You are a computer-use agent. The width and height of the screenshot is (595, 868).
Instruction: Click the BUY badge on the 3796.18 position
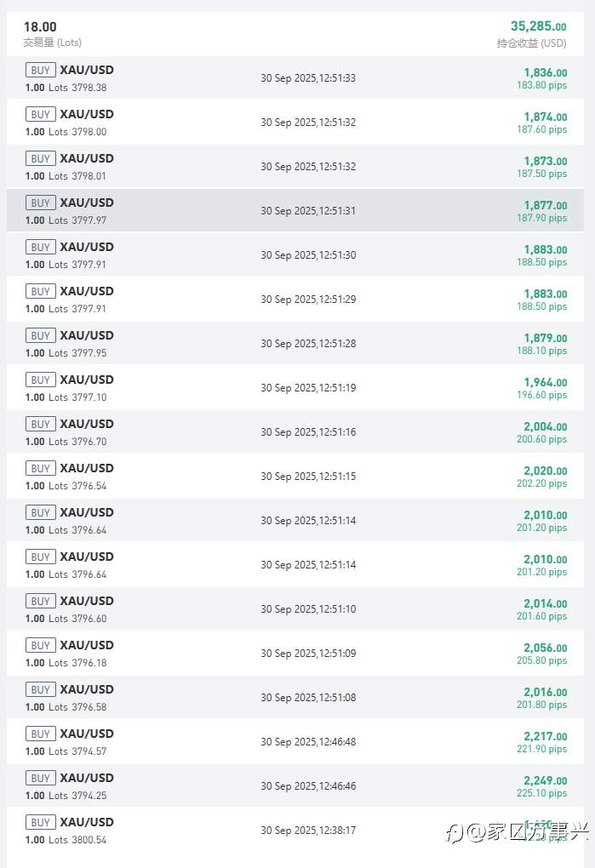point(40,646)
